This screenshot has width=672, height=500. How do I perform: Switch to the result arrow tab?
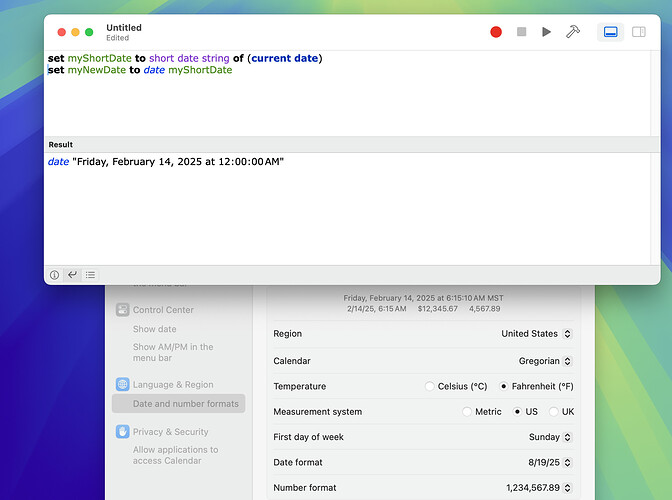click(72, 275)
